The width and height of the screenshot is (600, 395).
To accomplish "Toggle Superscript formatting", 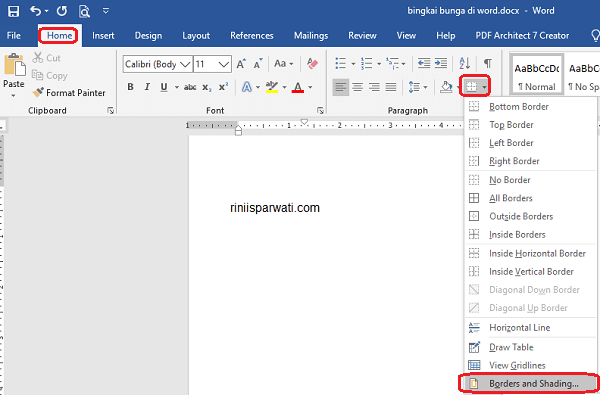I will click(x=223, y=87).
